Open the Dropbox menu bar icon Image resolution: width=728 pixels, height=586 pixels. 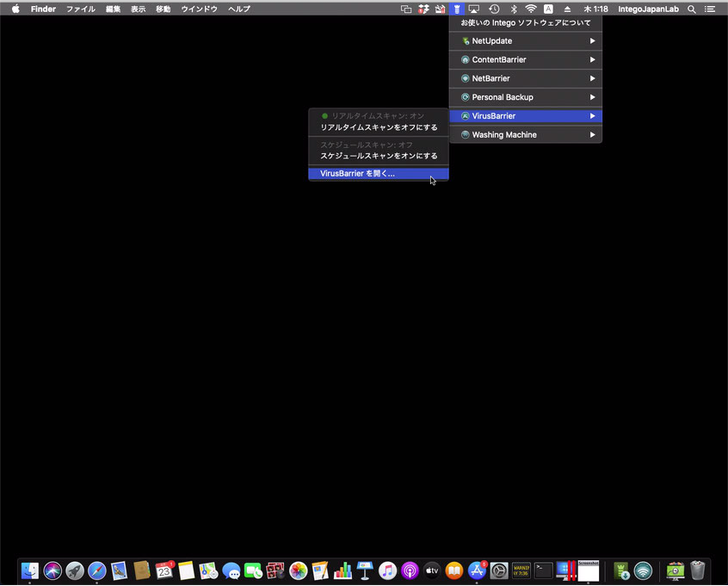point(423,9)
